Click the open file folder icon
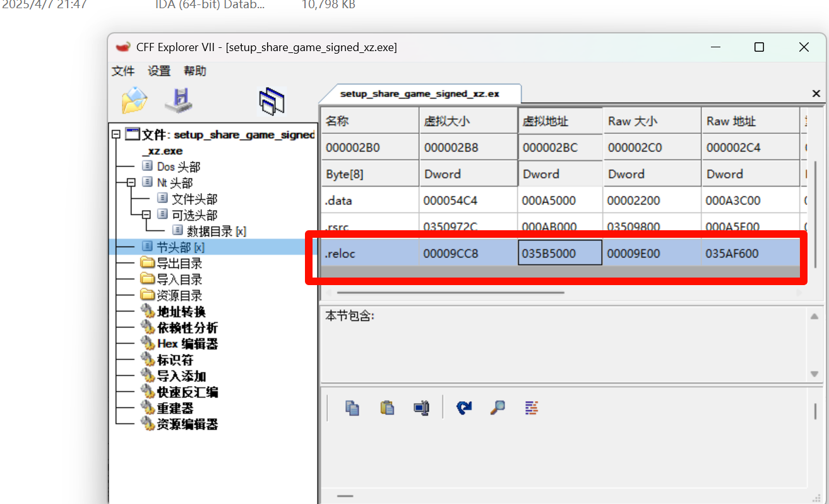This screenshot has height=504, width=829. 134,100
